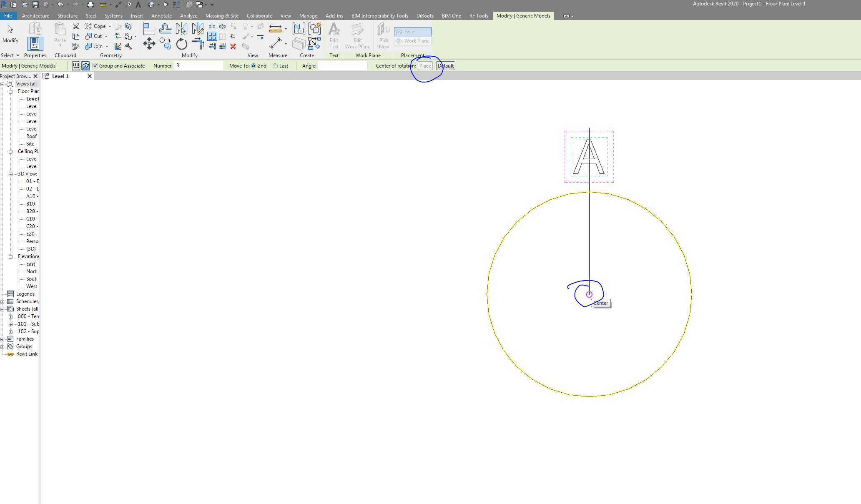Viewport: 861px width, 504px height.
Task: Open the Edit Text tool
Action: coord(334,36)
